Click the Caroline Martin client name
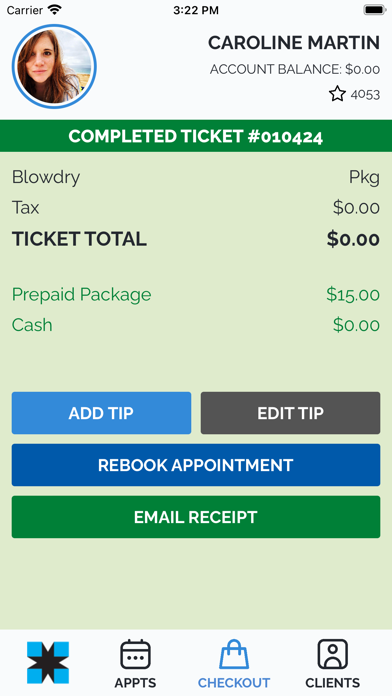This screenshot has width=392, height=696. pos(294,43)
